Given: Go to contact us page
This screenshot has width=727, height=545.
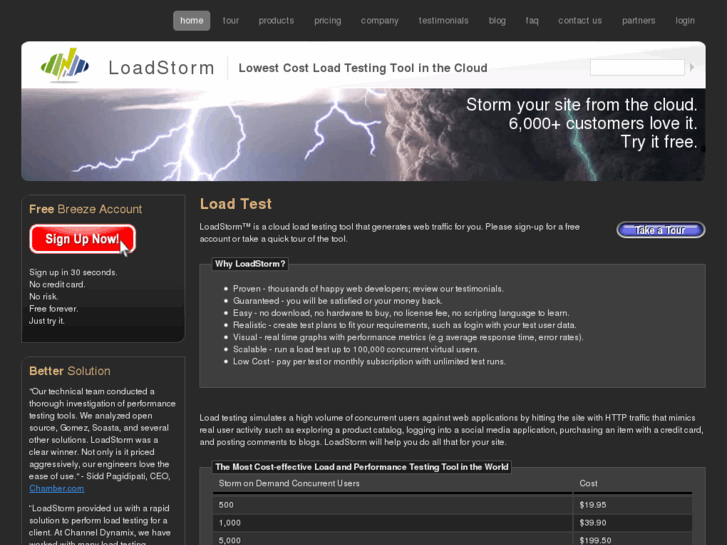Looking at the screenshot, I should click(x=580, y=21).
